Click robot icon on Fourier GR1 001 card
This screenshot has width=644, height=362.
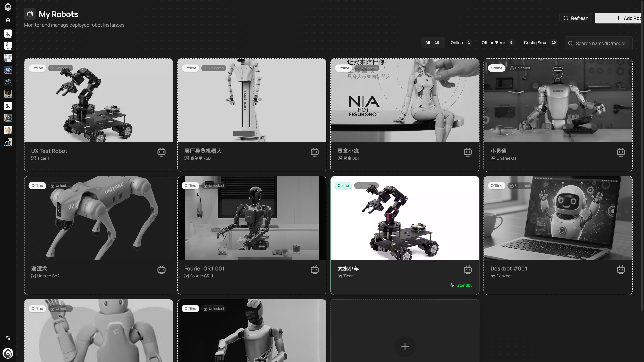pos(314,269)
